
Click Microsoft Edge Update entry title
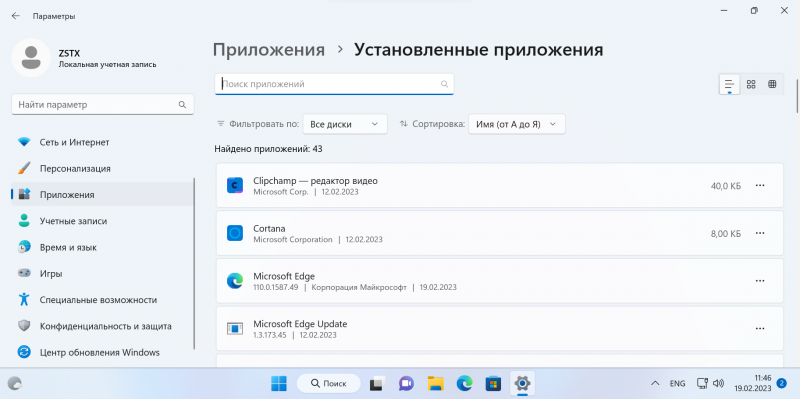[x=300, y=324]
